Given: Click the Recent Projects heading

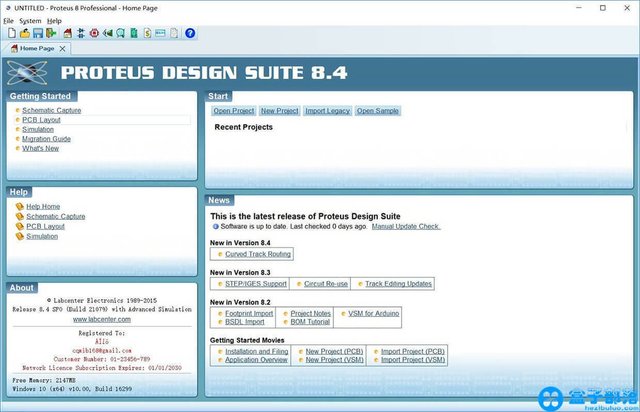Looking at the screenshot, I should (244, 127).
